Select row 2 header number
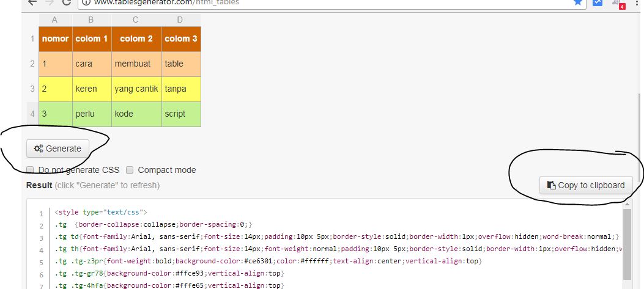The height and width of the screenshot is (289, 644). coord(32,64)
